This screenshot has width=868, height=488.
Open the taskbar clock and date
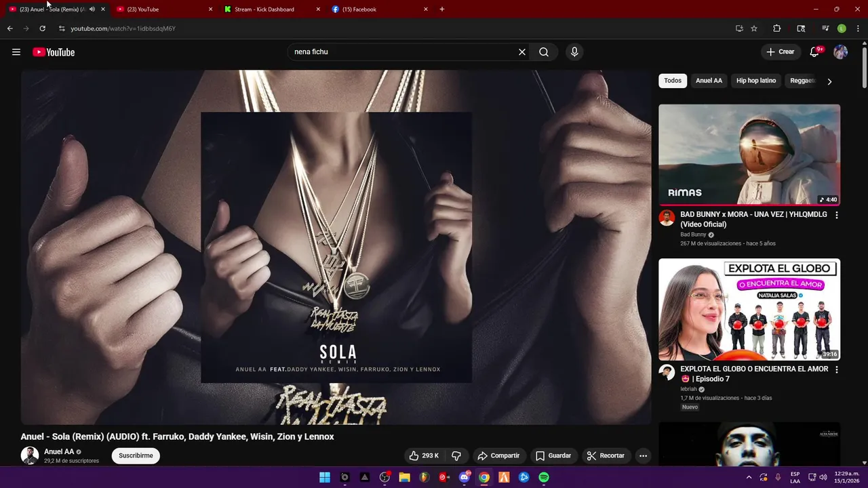click(x=847, y=477)
